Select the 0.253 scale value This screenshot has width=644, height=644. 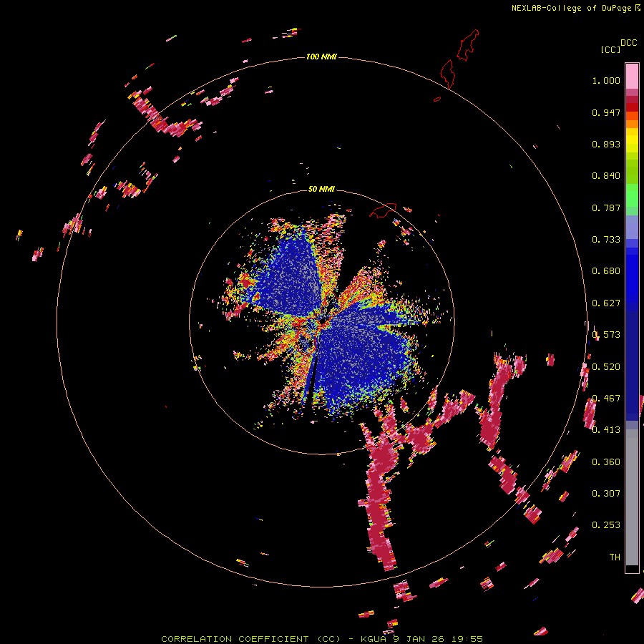606,525
